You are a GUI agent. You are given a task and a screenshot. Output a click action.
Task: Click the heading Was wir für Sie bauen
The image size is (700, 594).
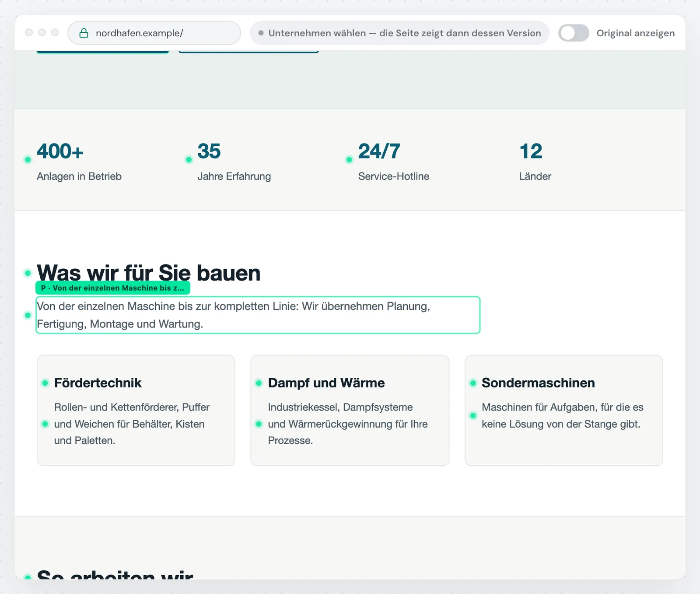point(149,273)
